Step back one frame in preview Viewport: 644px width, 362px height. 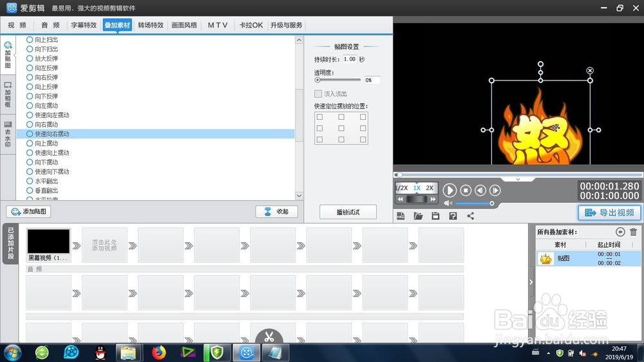(x=480, y=190)
